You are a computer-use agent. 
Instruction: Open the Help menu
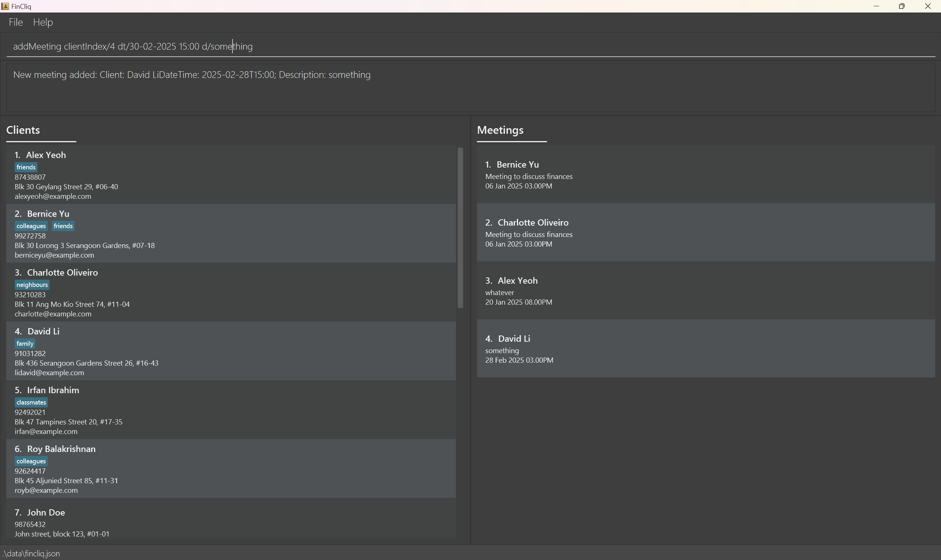(x=43, y=22)
